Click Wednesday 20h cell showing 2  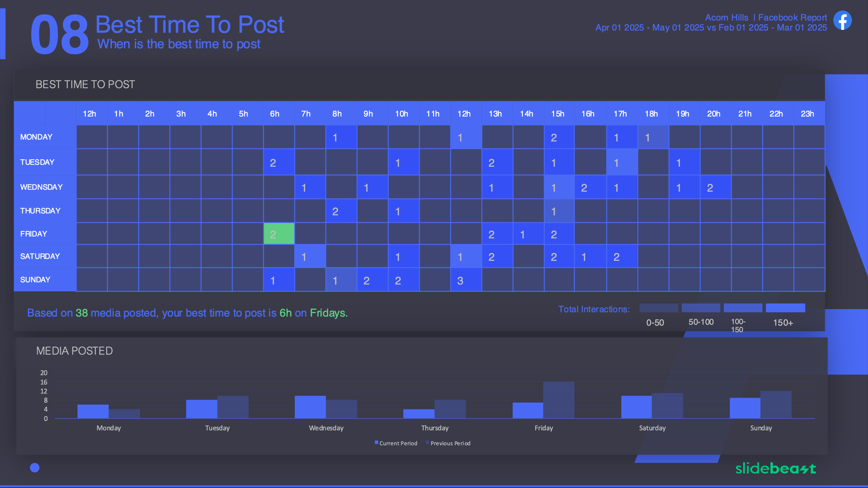[x=716, y=187]
